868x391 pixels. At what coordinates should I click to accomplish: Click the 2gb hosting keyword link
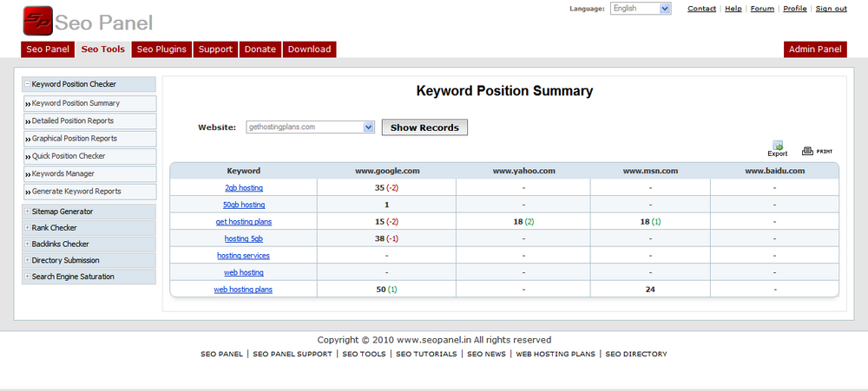(x=244, y=187)
